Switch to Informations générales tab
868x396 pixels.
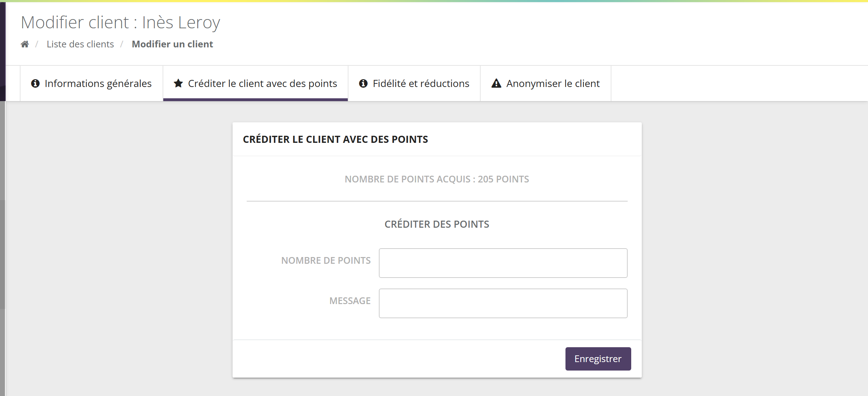click(92, 83)
